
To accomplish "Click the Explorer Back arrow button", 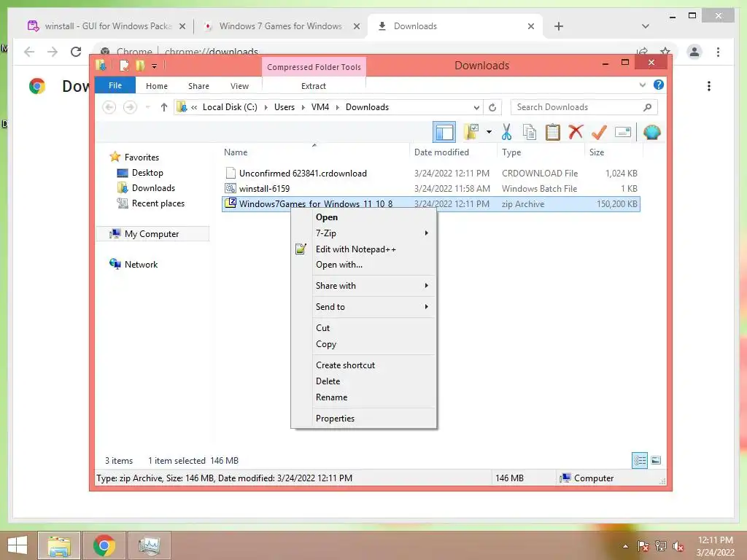I will (109, 107).
